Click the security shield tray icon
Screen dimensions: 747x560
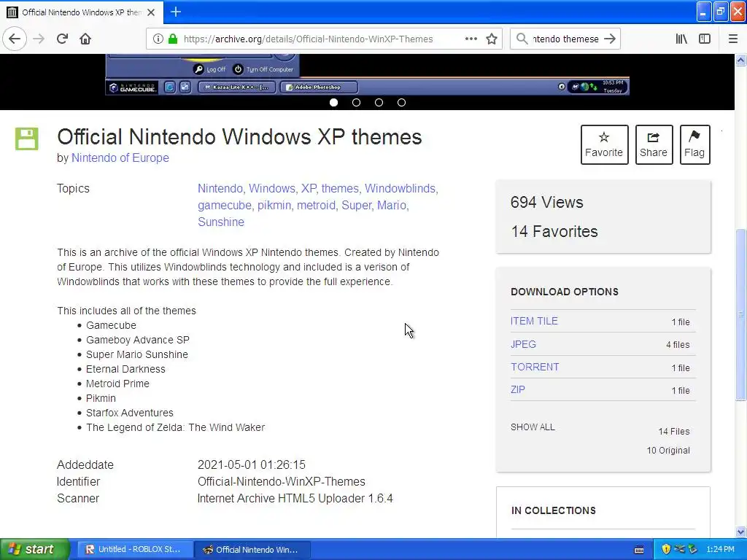(666, 549)
